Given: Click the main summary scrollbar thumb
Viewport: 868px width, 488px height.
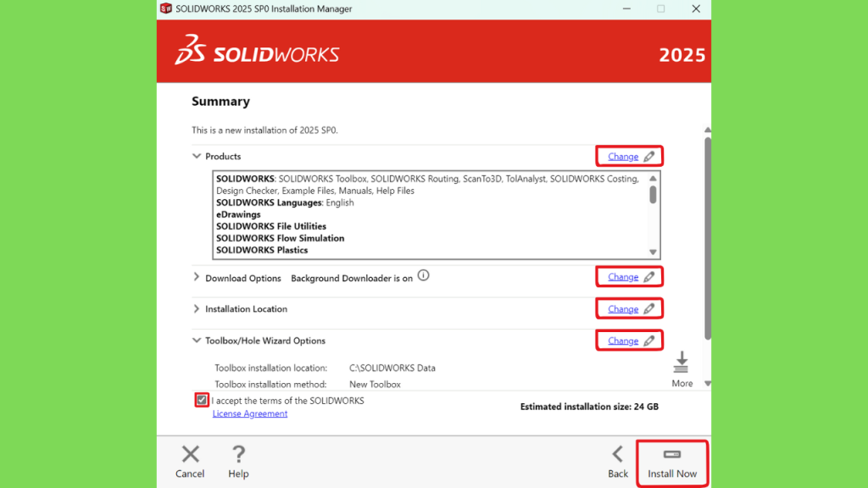Looking at the screenshot, I should (708, 238).
